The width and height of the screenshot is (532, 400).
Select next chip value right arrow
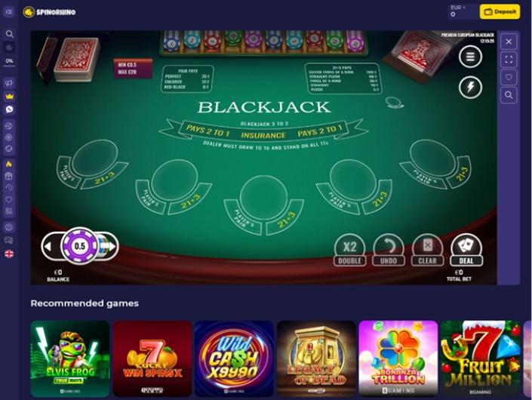click(112, 246)
